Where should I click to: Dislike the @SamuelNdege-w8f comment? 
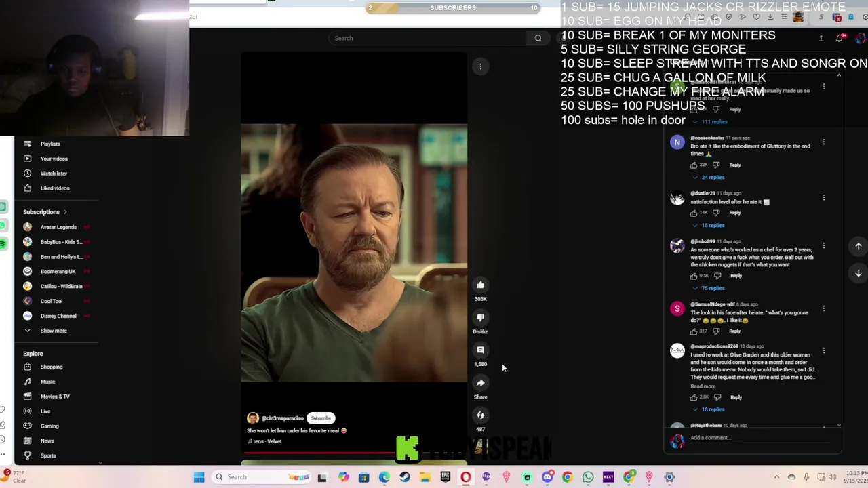tap(716, 331)
